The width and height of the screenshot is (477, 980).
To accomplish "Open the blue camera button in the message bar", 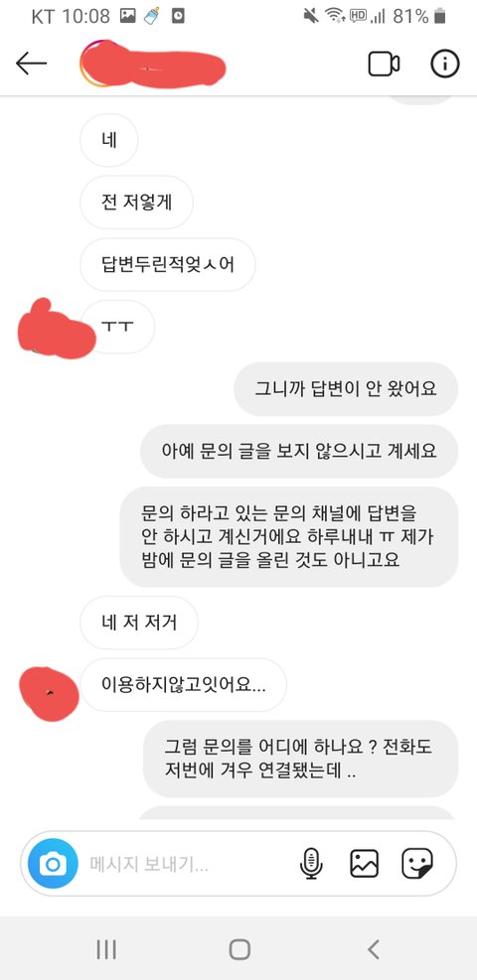I will [x=53, y=864].
